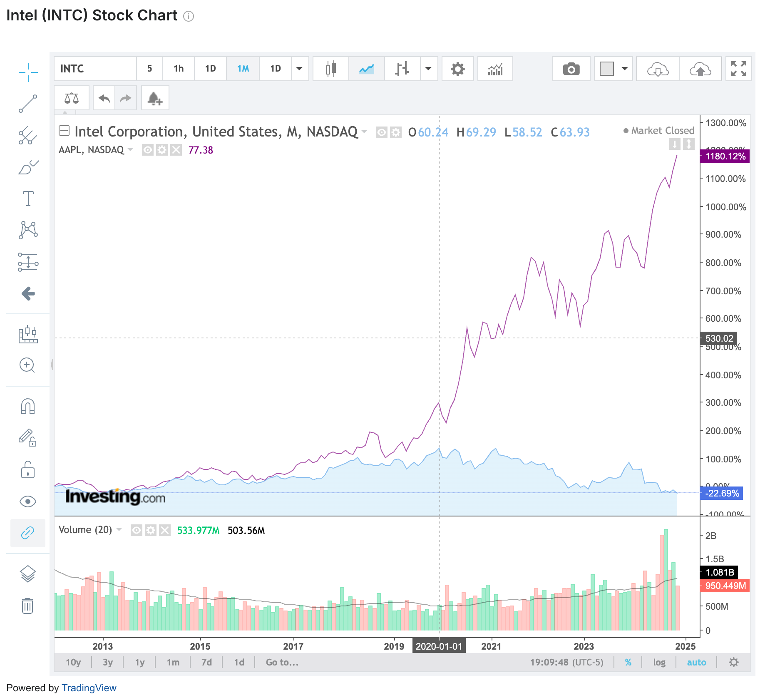This screenshot has height=700, width=775.
Task: Undo the last chart action
Action: [104, 98]
